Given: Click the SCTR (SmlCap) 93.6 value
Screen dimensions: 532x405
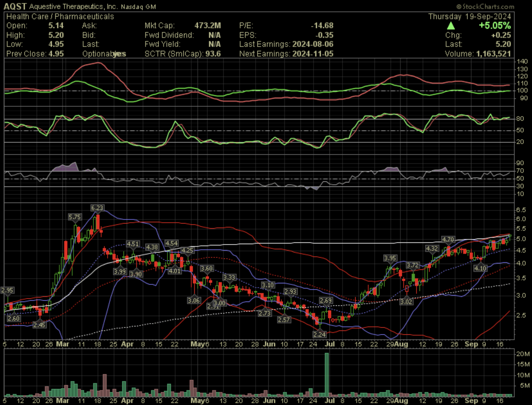Looking at the screenshot, I should pyautogui.click(x=213, y=54).
